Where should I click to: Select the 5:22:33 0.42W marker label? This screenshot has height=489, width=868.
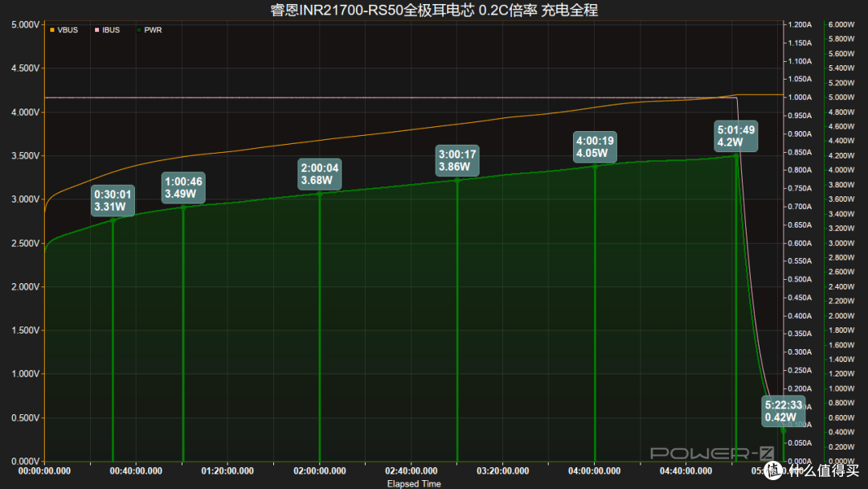click(784, 412)
